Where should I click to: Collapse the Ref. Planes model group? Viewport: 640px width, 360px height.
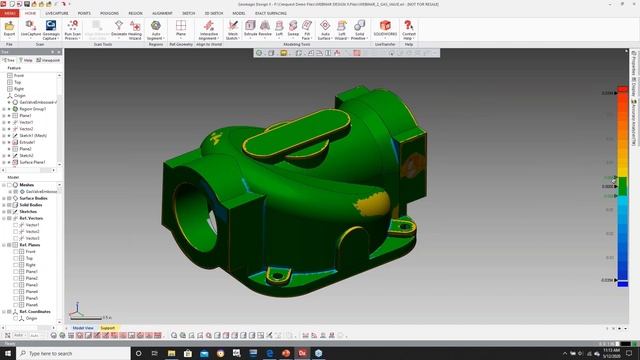click(x=4, y=245)
